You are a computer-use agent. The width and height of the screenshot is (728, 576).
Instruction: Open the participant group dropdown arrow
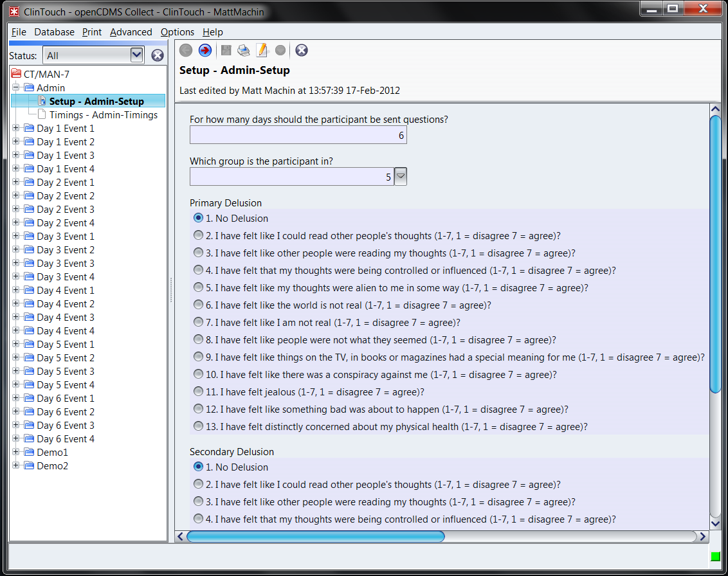(x=401, y=176)
